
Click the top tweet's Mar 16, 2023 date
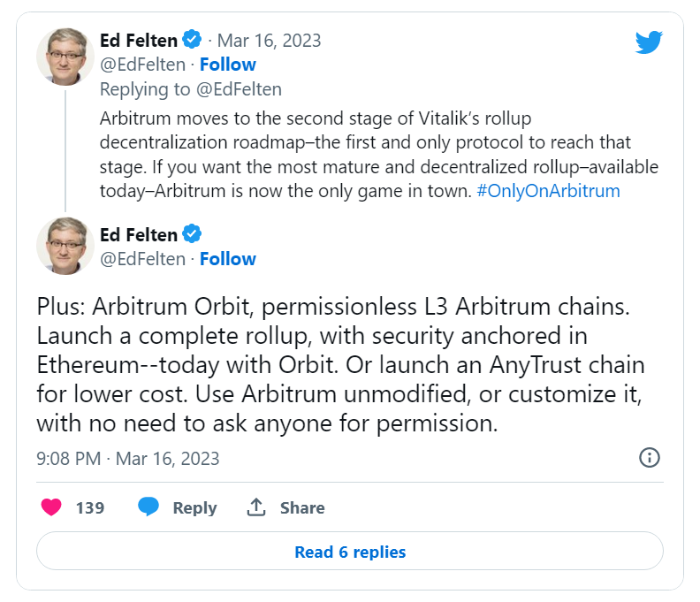tap(270, 40)
